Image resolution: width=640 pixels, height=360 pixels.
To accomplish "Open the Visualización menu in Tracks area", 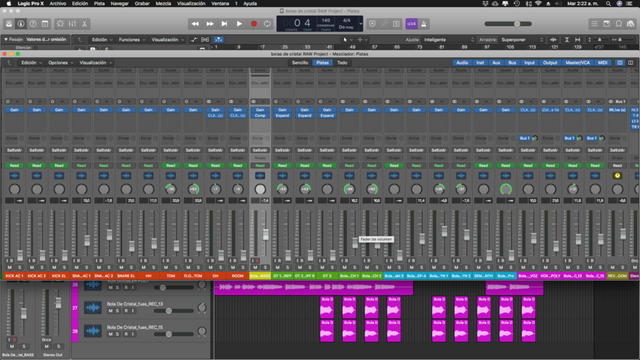I will click(167, 40).
